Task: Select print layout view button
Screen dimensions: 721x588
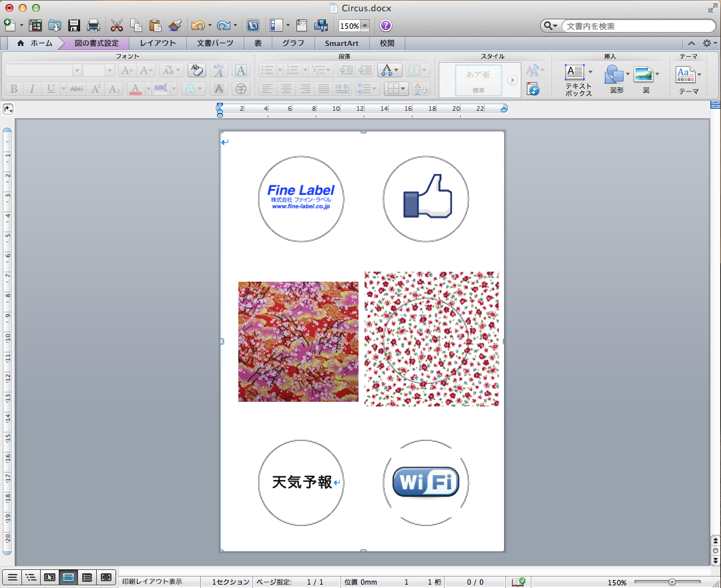Action: click(69, 577)
